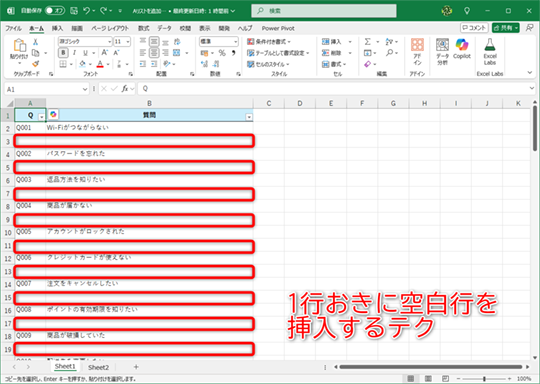The width and height of the screenshot is (540, 384).
Task: Click the AutoSum sigma icon
Action: tap(367, 42)
